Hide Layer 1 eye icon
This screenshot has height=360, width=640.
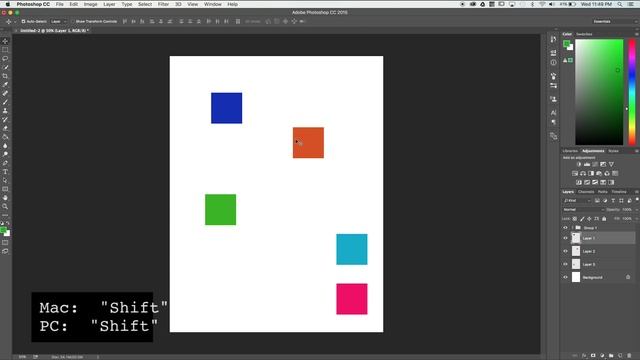tap(565, 238)
